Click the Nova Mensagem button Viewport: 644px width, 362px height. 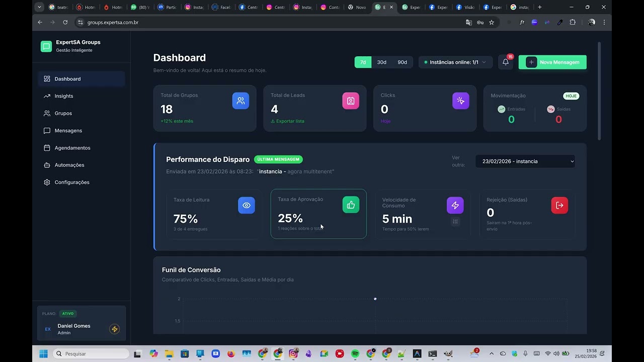coord(552,62)
